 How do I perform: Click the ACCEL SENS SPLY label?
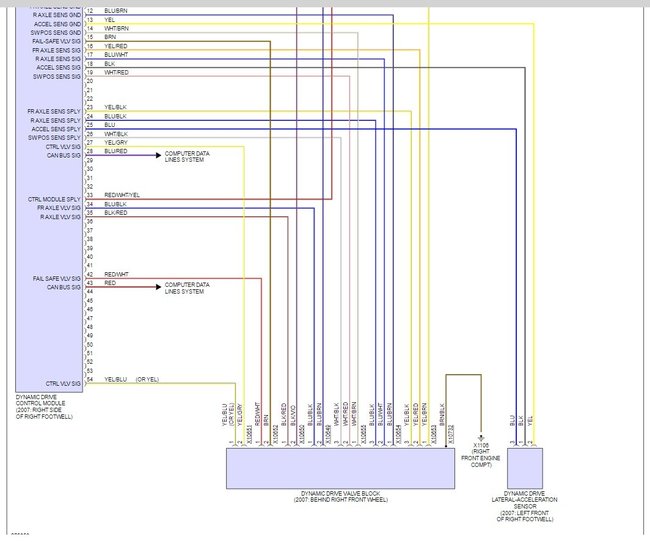[56, 129]
